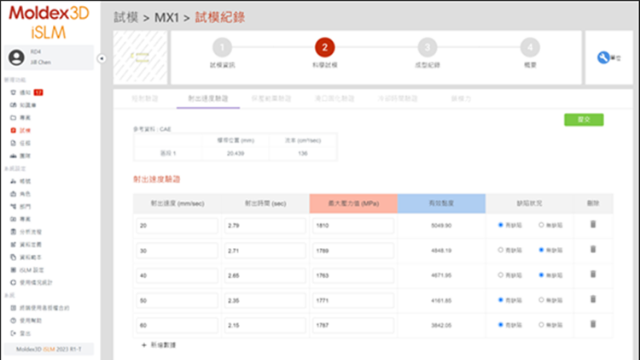Select 無缺陷 radio in the speed 40 row
The width and height of the screenshot is (640, 360).
541,275
